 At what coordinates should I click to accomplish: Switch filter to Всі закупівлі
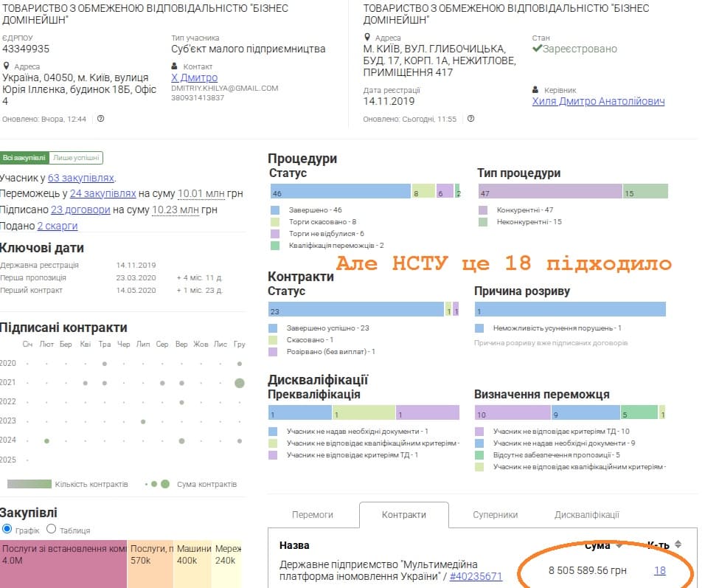pos(24,158)
